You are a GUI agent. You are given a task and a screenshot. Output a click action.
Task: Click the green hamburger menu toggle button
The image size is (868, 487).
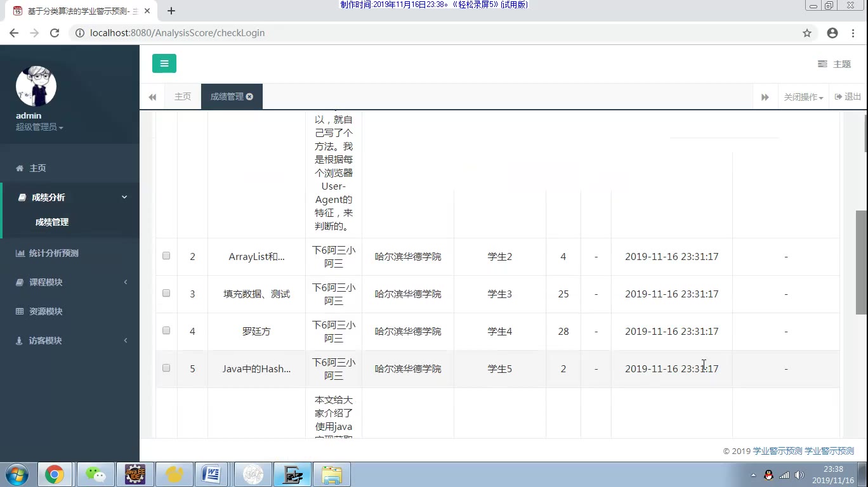(x=164, y=63)
